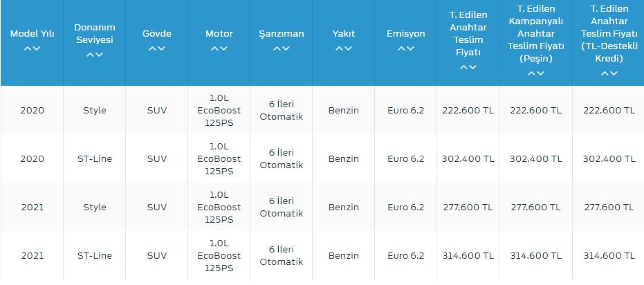Screen dimensions: 644x285
Task: Click up sort arrow under Emisyon
Action: point(401,48)
